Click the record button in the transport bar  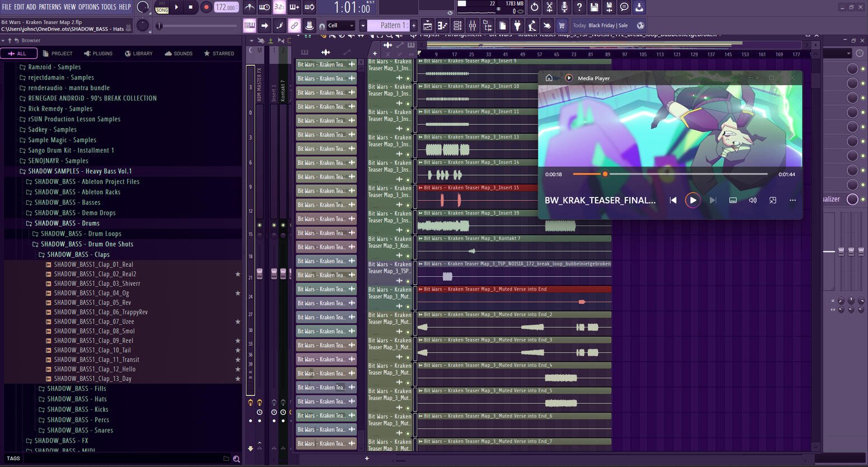click(206, 7)
